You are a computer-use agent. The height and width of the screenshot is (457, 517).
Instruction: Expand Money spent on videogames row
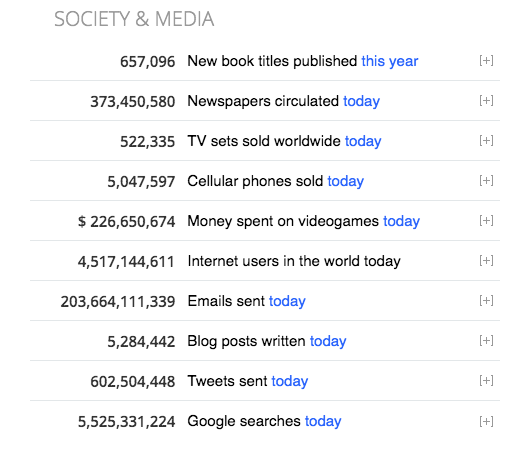point(486,221)
